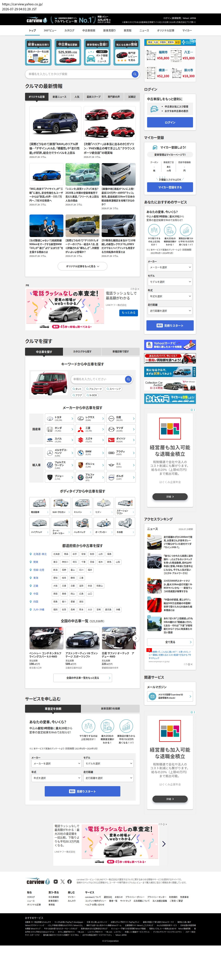Open the カタログから探す tab
This screenshot has height=980, width=221.
pyautogui.click(x=82, y=352)
